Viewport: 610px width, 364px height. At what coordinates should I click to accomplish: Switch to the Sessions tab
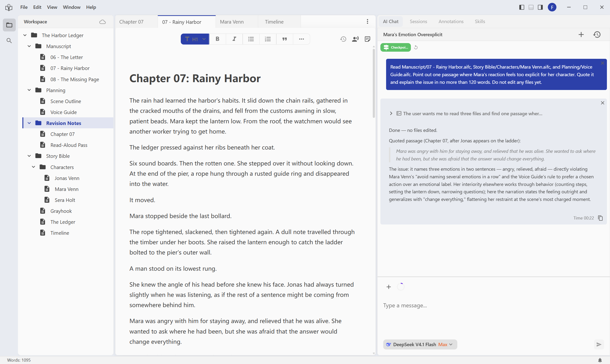point(418,21)
